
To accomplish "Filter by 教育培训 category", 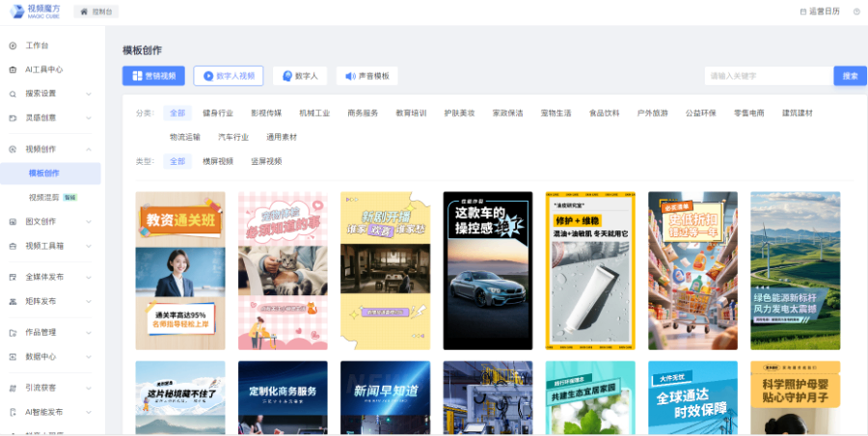I will click(x=411, y=113).
